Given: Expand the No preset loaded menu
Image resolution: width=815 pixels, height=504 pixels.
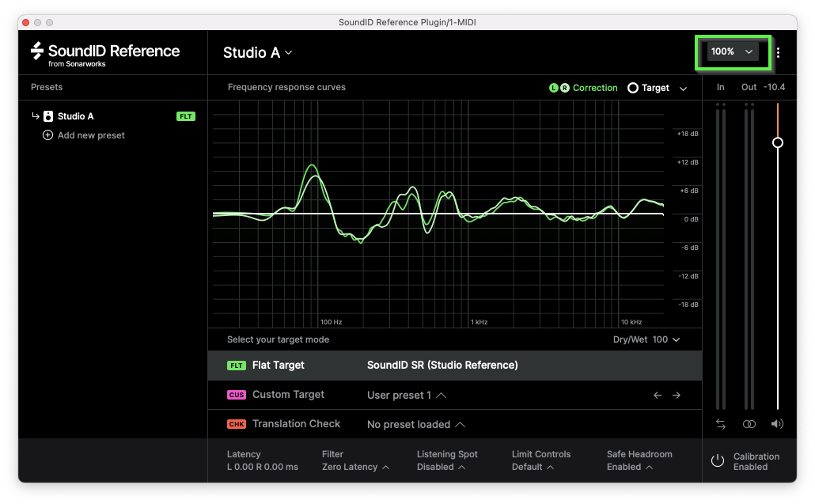Looking at the screenshot, I should tap(416, 425).
